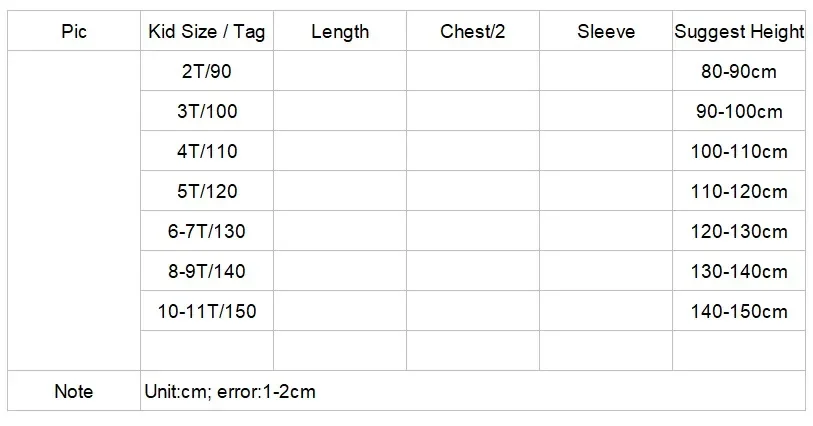Select the 80-90cm height cell
The image size is (813, 426).
[x=739, y=72]
